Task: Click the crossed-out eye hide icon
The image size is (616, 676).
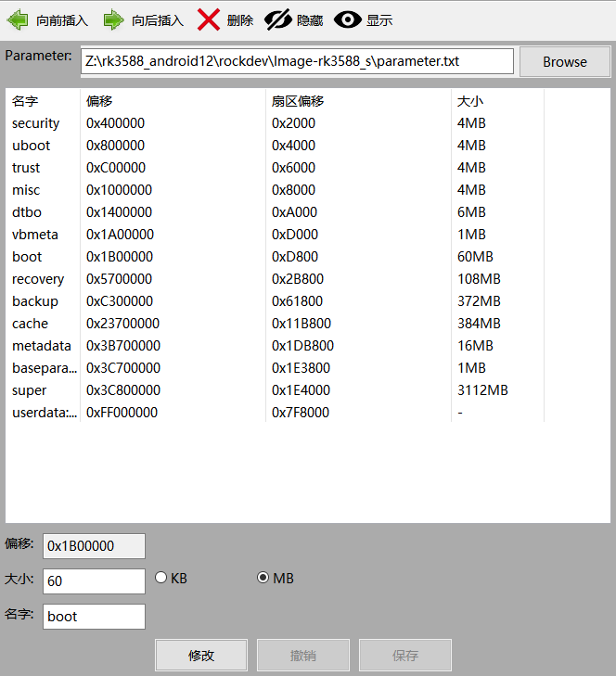Action: pos(278,19)
